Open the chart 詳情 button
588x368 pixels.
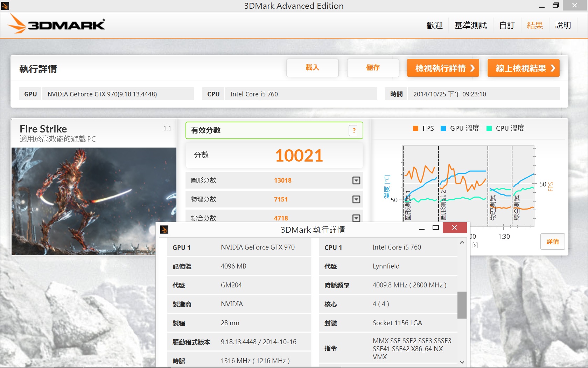[552, 241]
